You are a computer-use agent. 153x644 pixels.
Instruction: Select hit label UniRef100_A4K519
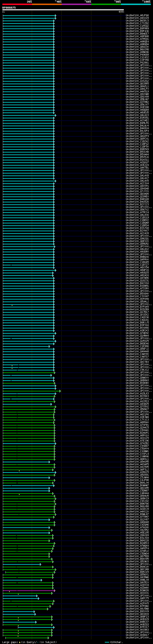click(137, 91)
